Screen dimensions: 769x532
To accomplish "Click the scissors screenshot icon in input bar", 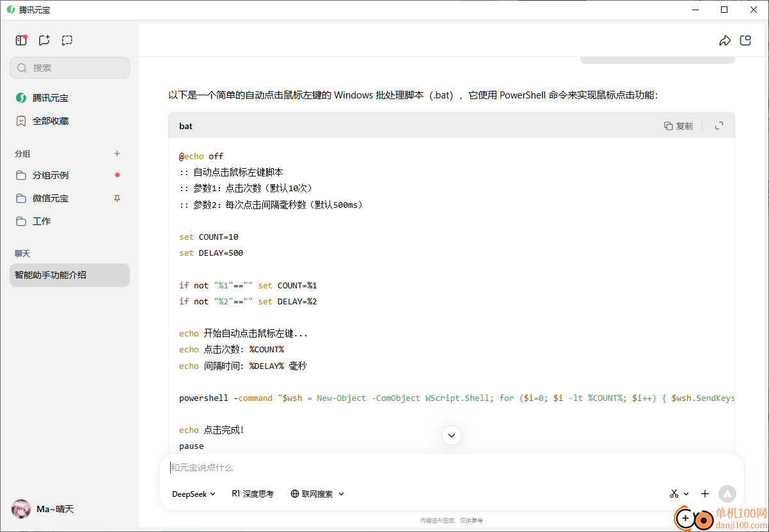I will pyautogui.click(x=674, y=494).
